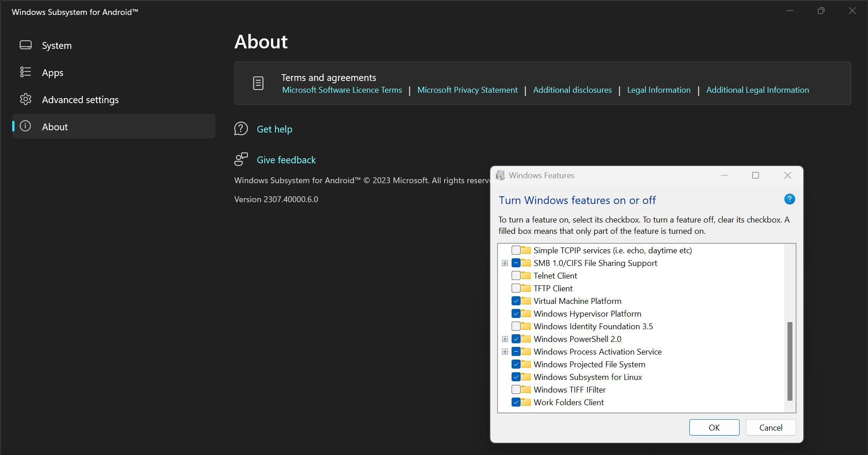
Task: Click the About info icon in sidebar
Action: [26, 126]
